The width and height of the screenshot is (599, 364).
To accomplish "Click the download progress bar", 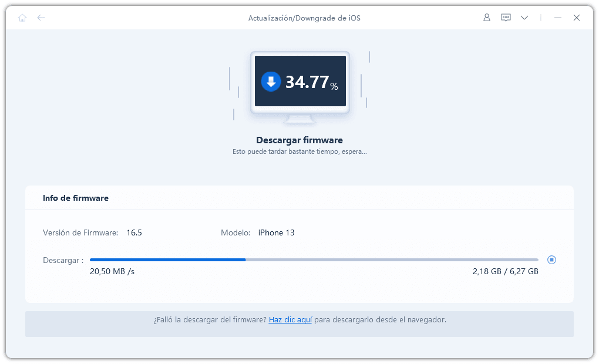I will click(x=314, y=259).
